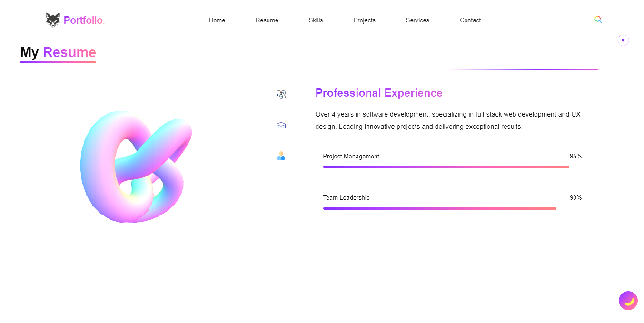The image size is (644, 323).
Task: Click the fox logo icon
Action: point(53,20)
